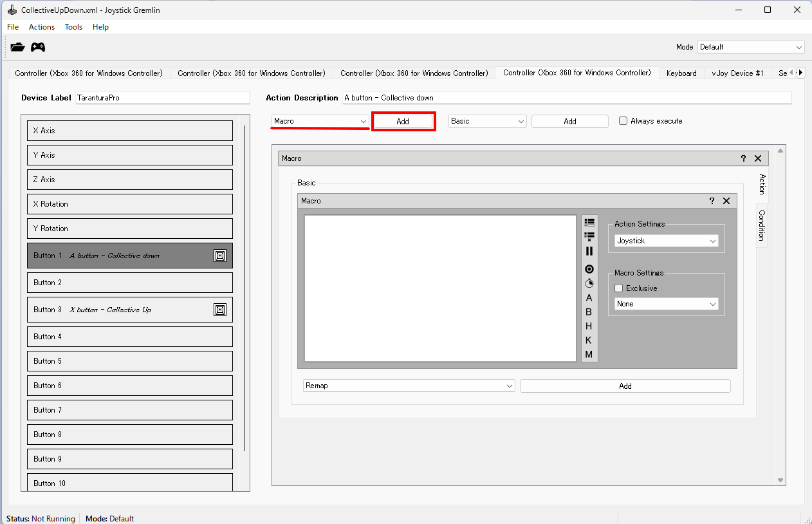Open the Remap action dropdown

[x=409, y=386]
